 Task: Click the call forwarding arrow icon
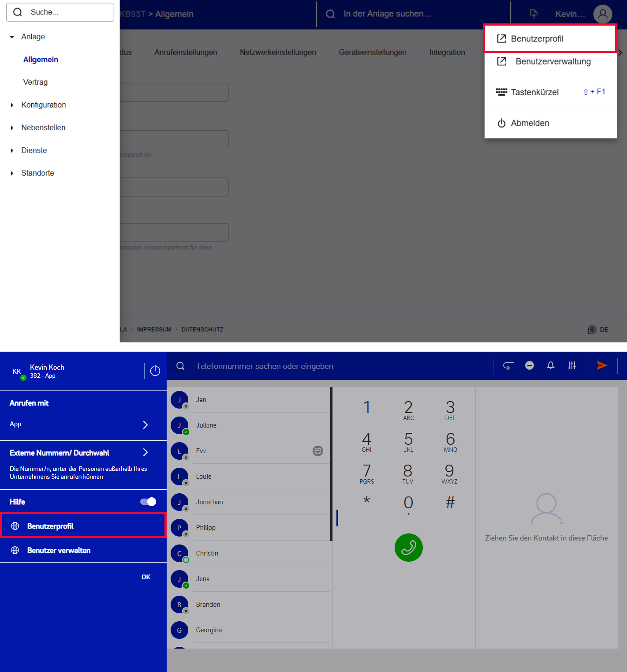point(508,366)
